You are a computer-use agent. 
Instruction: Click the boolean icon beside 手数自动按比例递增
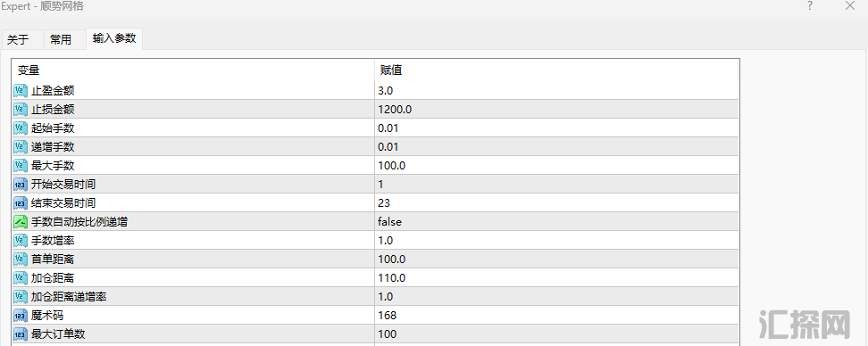[21, 222]
